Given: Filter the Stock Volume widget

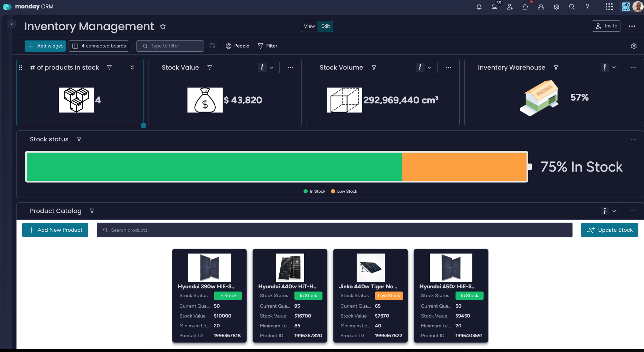Looking at the screenshot, I should (374, 68).
